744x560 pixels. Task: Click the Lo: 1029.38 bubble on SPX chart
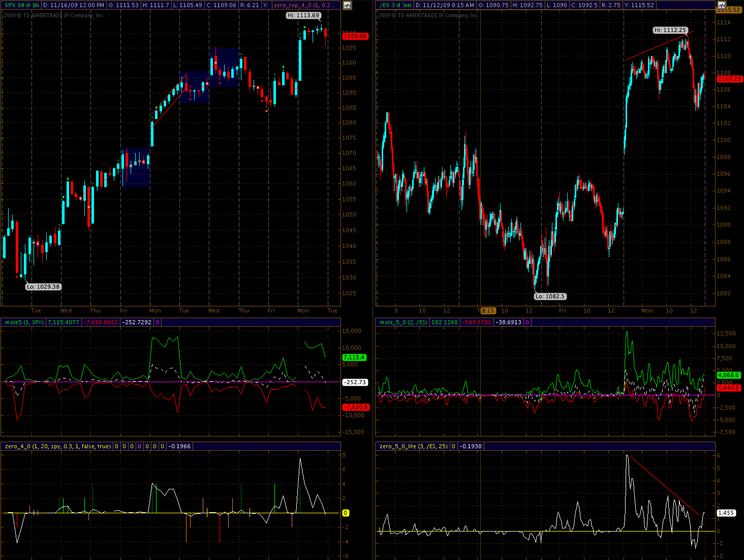pos(43,287)
